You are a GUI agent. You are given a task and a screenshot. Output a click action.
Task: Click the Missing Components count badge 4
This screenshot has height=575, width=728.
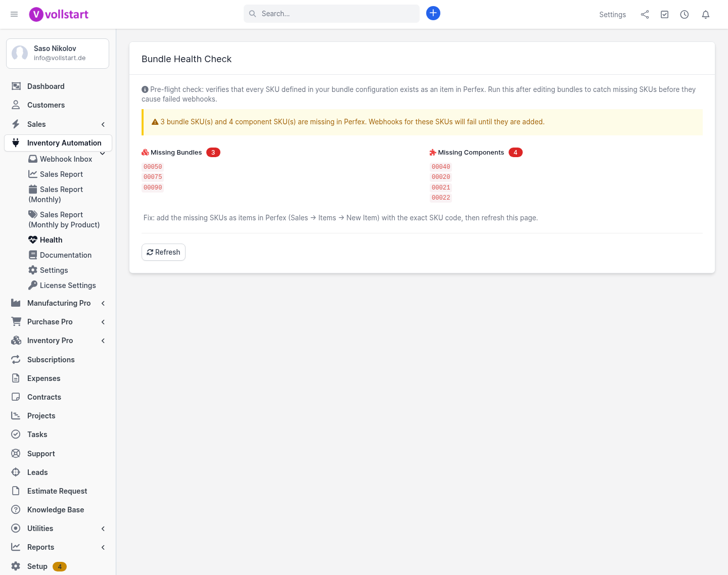[516, 153]
